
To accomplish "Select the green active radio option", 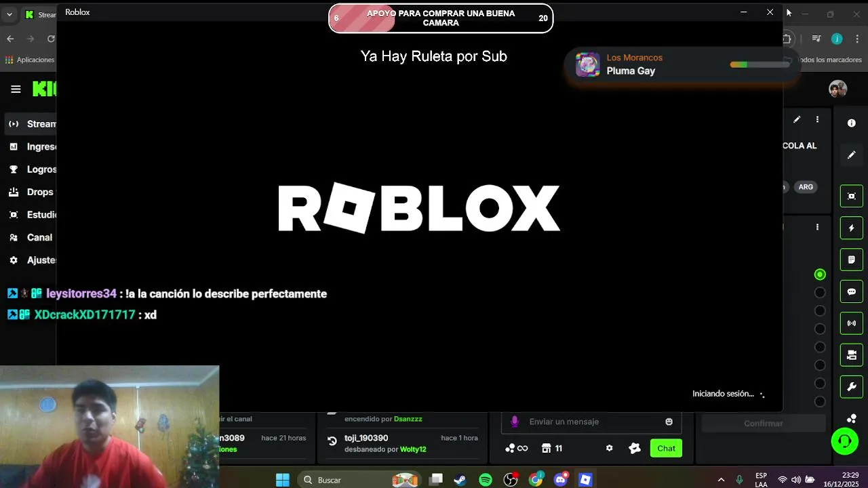I will 820,274.
